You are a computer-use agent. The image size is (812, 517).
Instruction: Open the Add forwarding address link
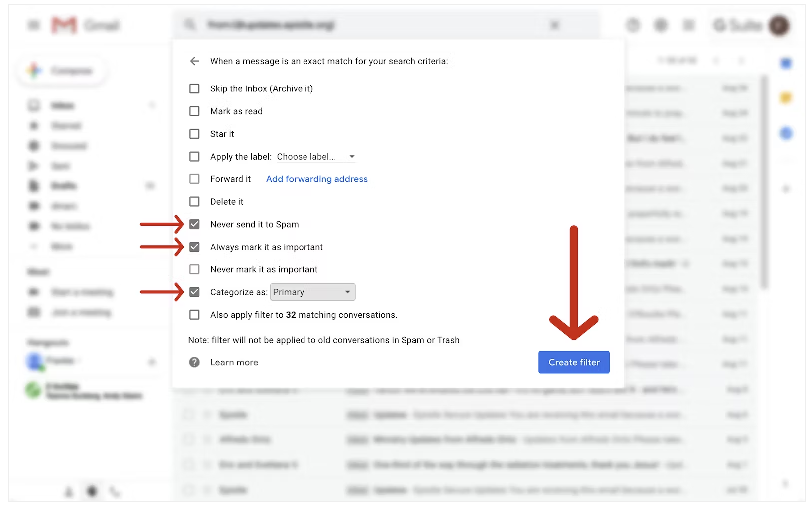tap(316, 179)
